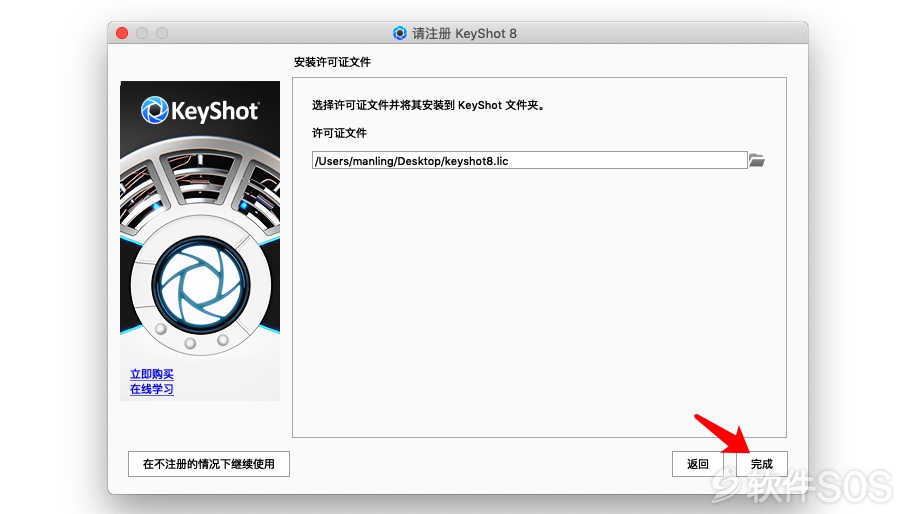Close the KeyShot registration window

tap(122, 33)
